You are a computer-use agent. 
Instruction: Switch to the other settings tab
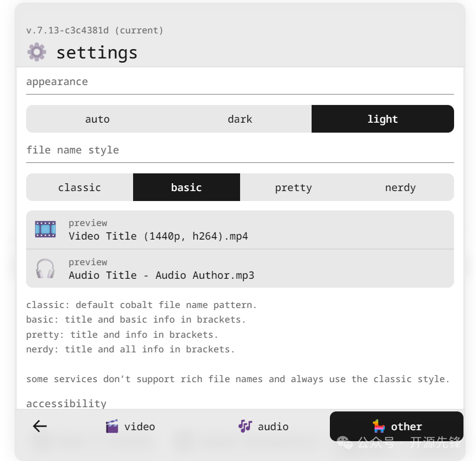click(x=397, y=427)
